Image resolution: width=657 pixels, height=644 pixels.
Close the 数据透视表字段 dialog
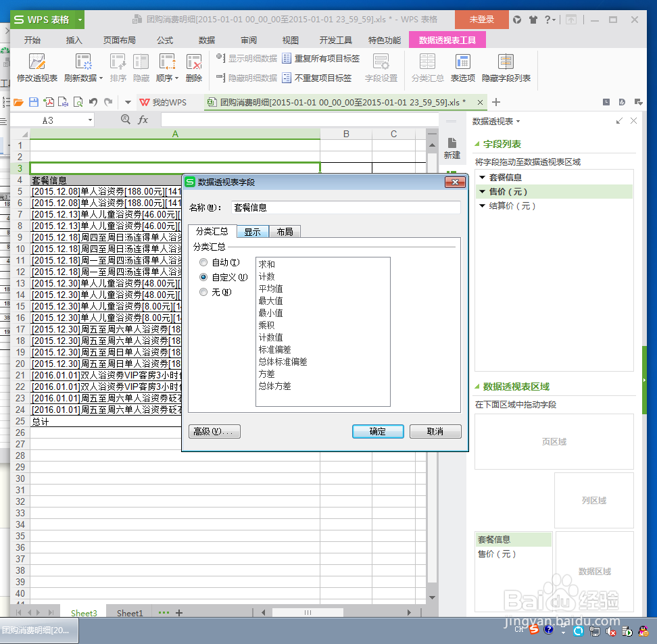(x=456, y=182)
